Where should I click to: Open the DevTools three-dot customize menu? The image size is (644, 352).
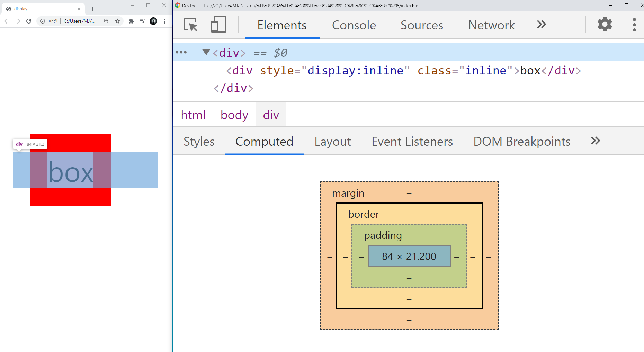click(634, 25)
